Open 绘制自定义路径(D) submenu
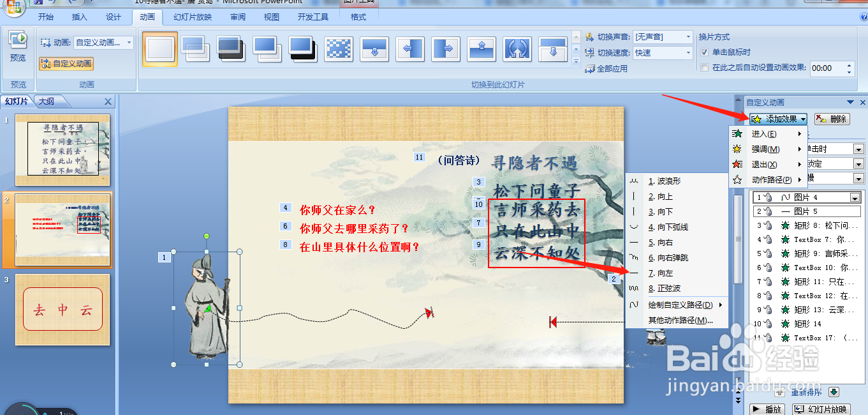 click(x=676, y=305)
